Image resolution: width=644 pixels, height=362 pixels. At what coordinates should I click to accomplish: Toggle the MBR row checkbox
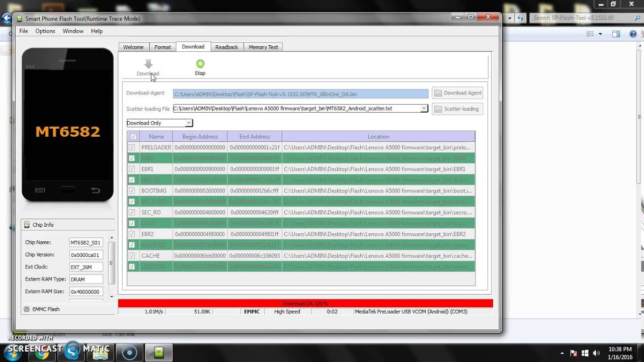(x=132, y=158)
